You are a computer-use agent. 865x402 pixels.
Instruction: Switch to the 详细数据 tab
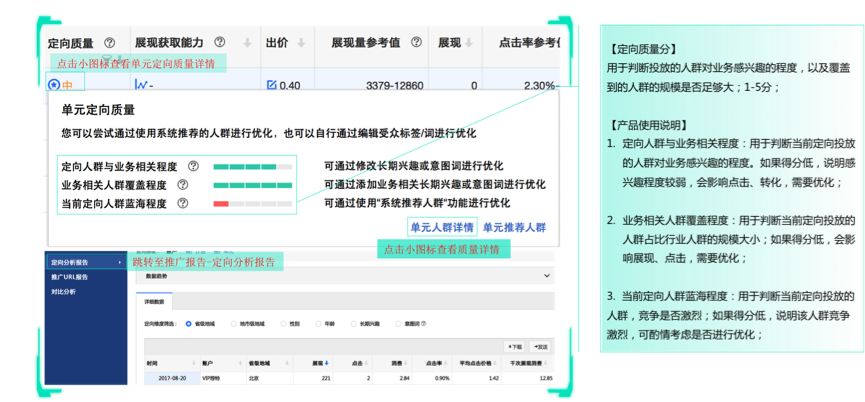tap(154, 302)
